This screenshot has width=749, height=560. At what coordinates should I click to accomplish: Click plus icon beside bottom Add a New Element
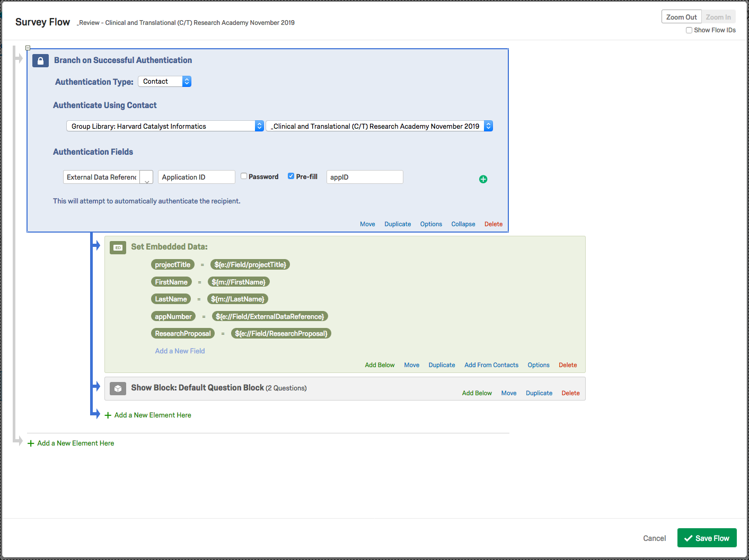click(31, 443)
